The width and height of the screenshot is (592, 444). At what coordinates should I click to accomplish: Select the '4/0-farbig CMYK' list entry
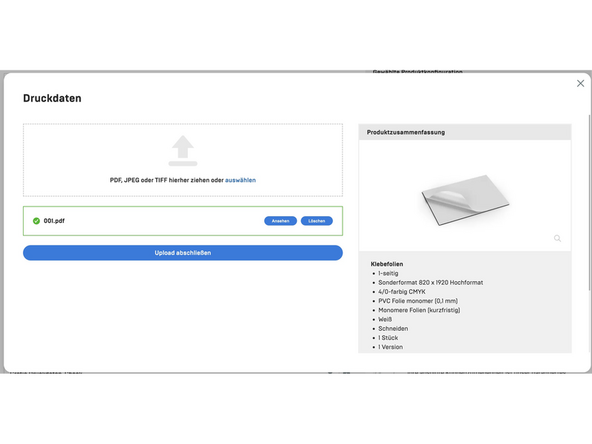pos(402,292)
